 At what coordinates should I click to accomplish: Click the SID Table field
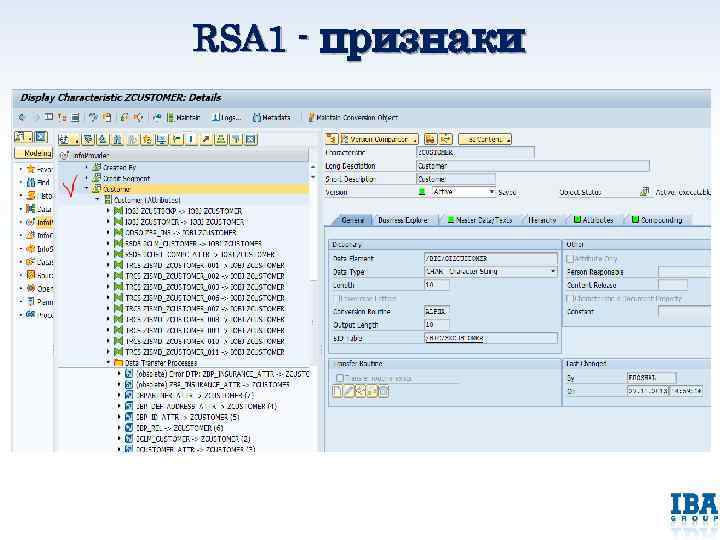(x=491, y=338)
